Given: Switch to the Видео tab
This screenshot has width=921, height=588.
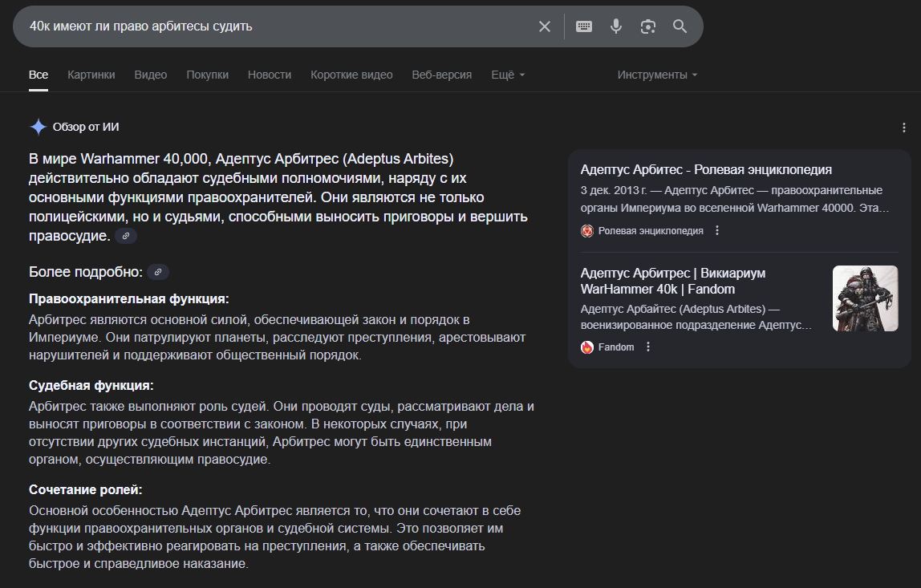Looking at the screenshot, I should (150, 75).
